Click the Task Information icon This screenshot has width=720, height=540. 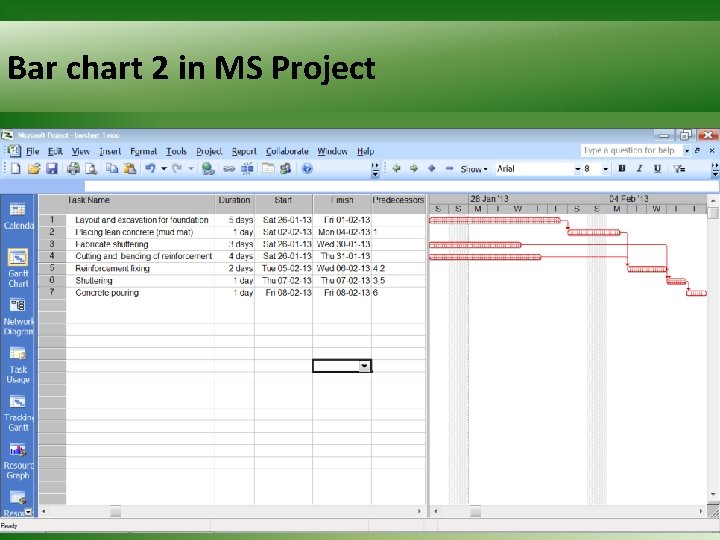[x=268, y=169]
